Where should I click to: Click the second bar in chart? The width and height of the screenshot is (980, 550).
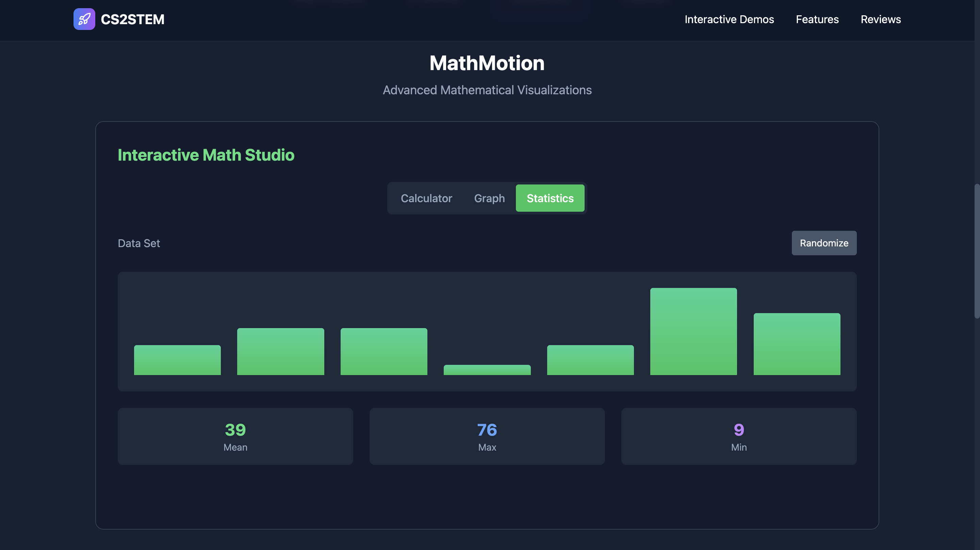280,352
